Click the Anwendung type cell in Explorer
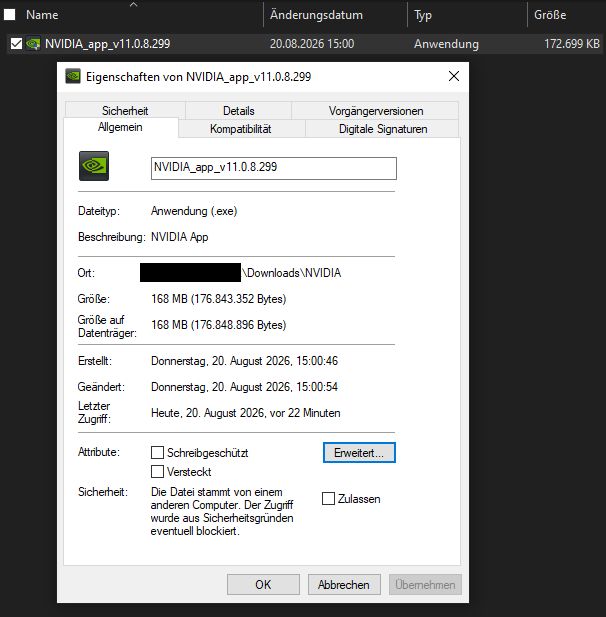 pos(446,44)
